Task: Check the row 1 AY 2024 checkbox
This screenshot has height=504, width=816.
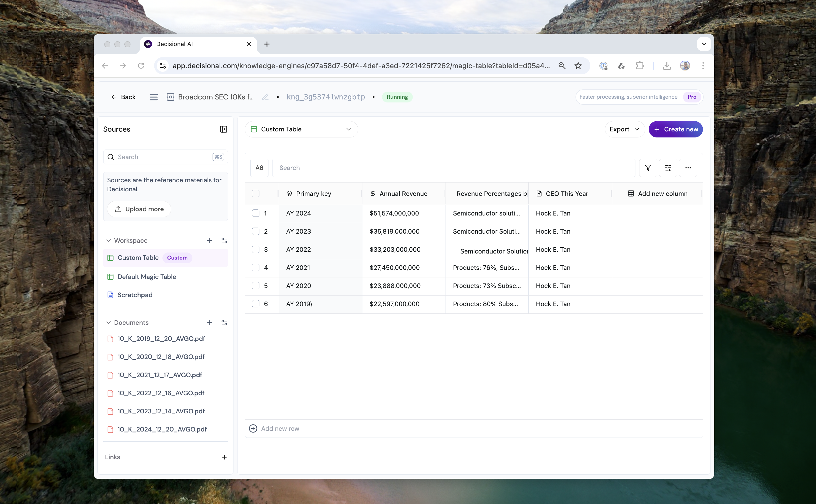Action: click(256, 213)
